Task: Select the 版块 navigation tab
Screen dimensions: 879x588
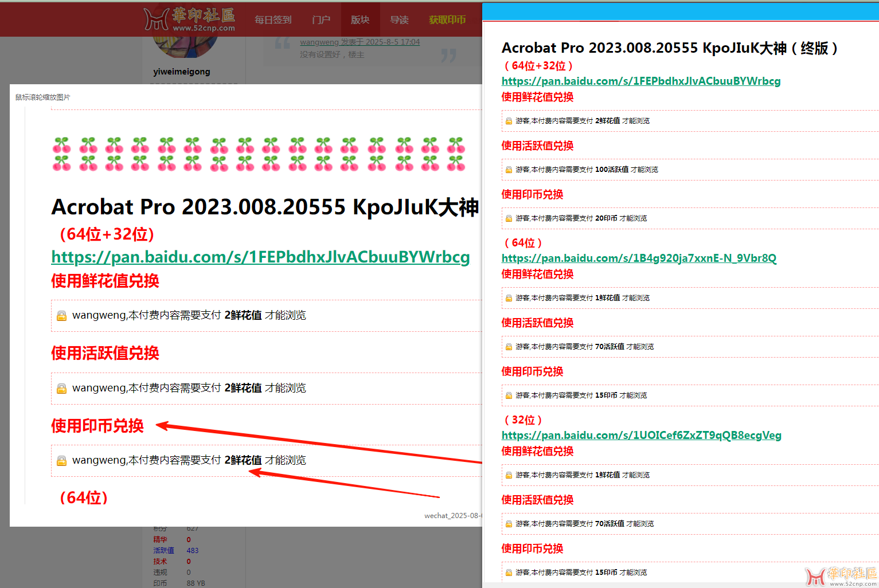Action: (x=360, y=19)
